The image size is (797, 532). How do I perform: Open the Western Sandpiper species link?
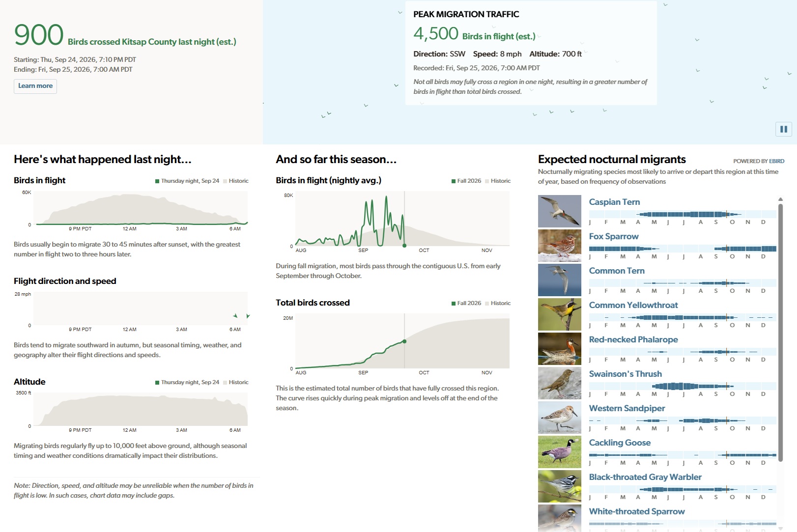click(627, 408)
